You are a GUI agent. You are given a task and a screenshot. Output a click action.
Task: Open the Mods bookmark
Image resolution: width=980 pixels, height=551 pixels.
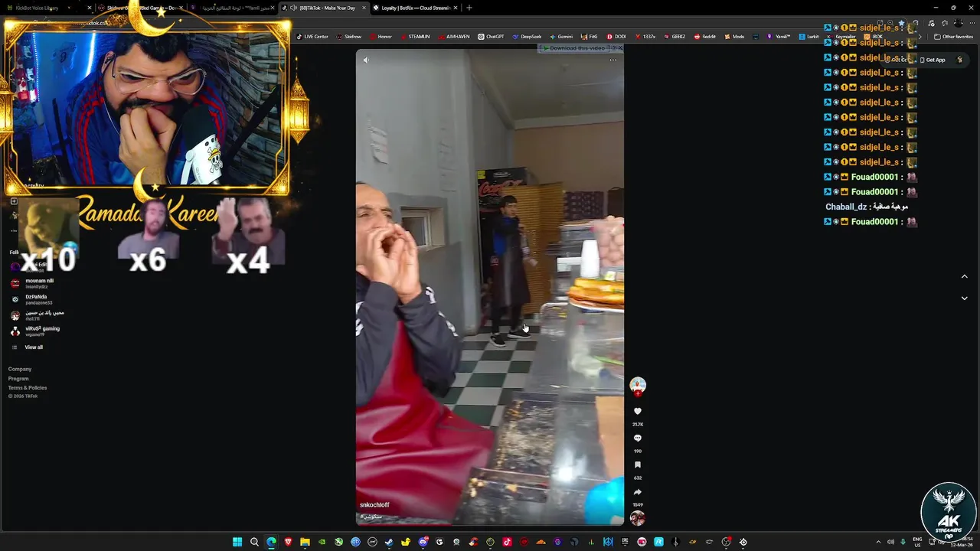(733, 37)
